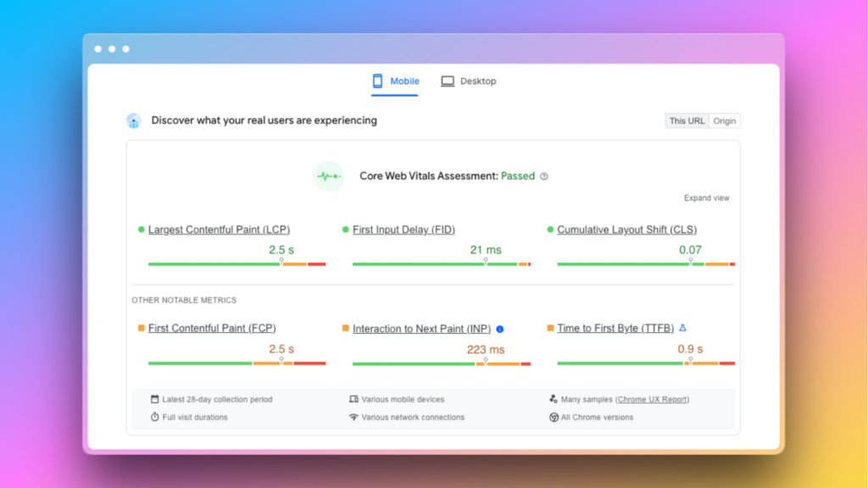Click the green LCP status dot
868x488 pixels.
pyautogui.click(x=142, y=229)
